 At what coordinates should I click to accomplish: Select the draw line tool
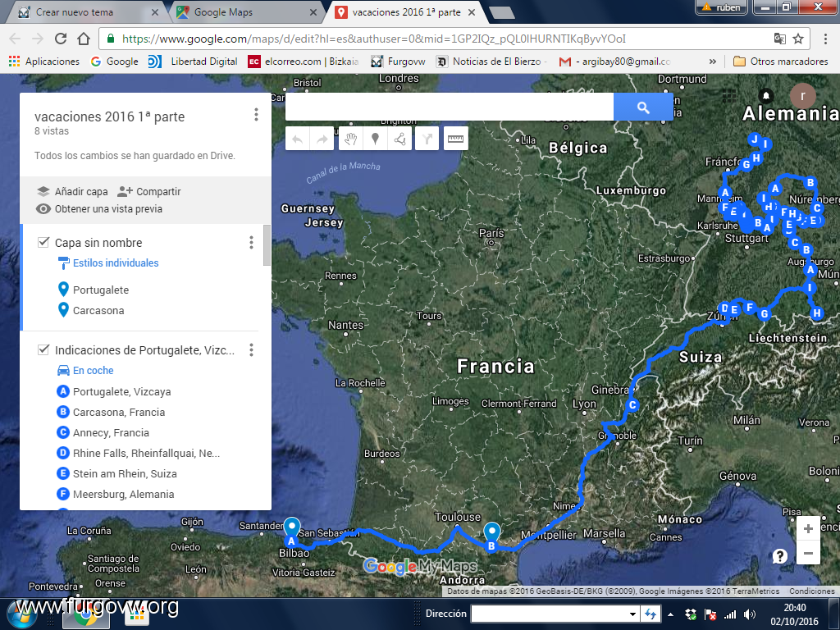(x=399, y=139)
